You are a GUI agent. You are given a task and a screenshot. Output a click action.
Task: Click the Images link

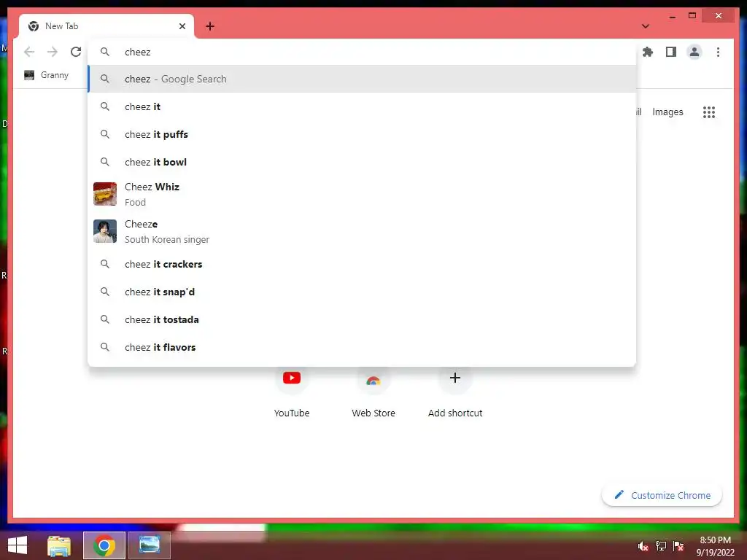click(x=667, y=112)
